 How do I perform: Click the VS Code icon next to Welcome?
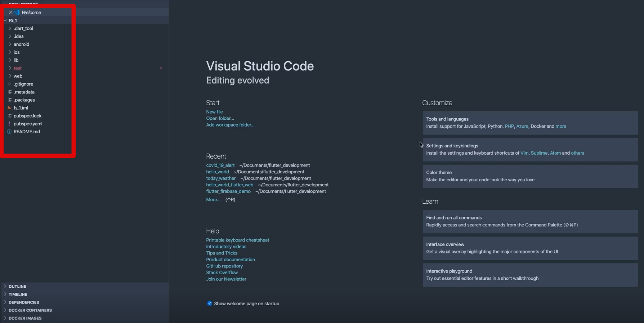17,12
